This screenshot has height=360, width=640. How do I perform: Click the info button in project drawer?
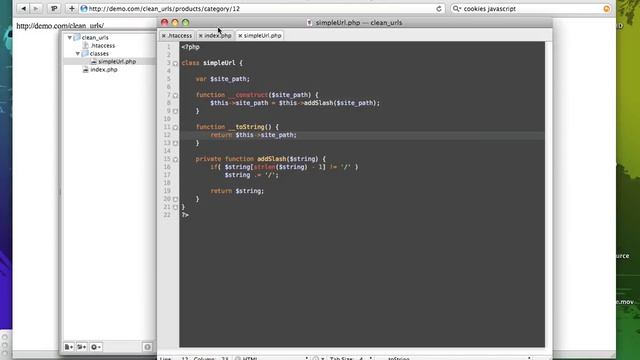147,347
